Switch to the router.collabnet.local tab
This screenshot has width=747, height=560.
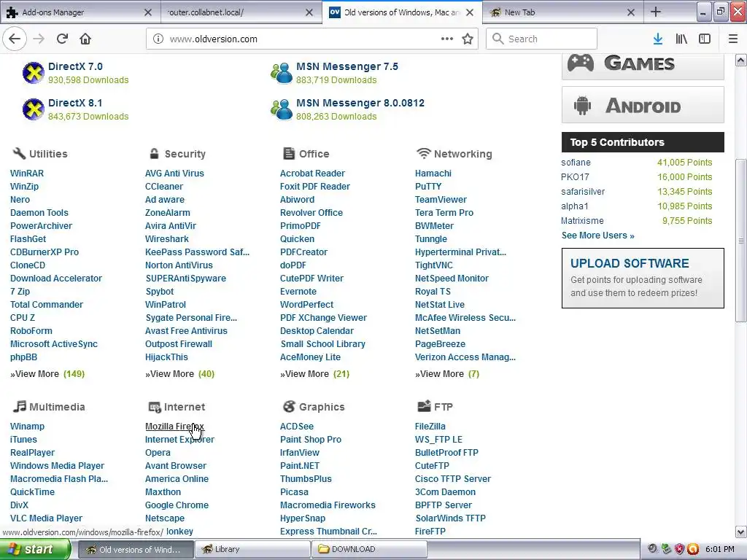click(241, 12)
